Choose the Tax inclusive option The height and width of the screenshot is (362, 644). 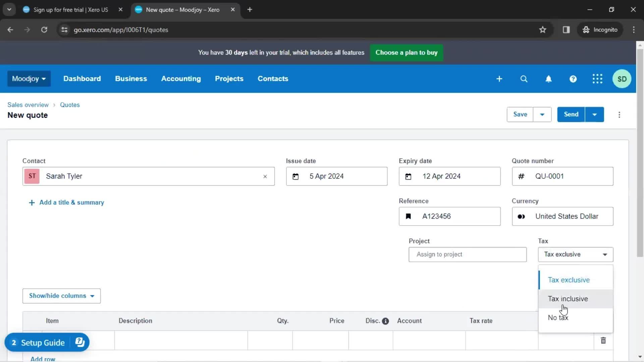(x=576, y=299)
